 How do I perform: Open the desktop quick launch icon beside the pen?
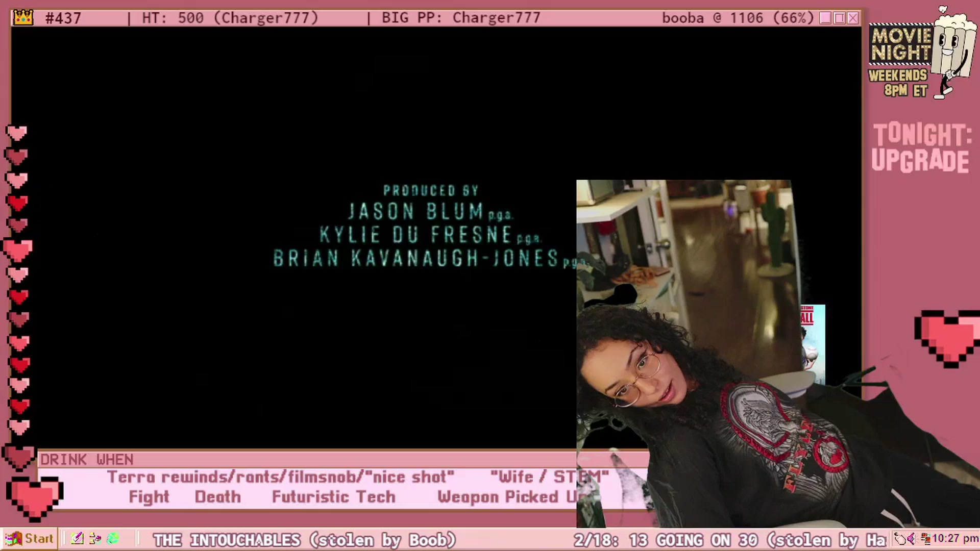[x=95, y=539]
